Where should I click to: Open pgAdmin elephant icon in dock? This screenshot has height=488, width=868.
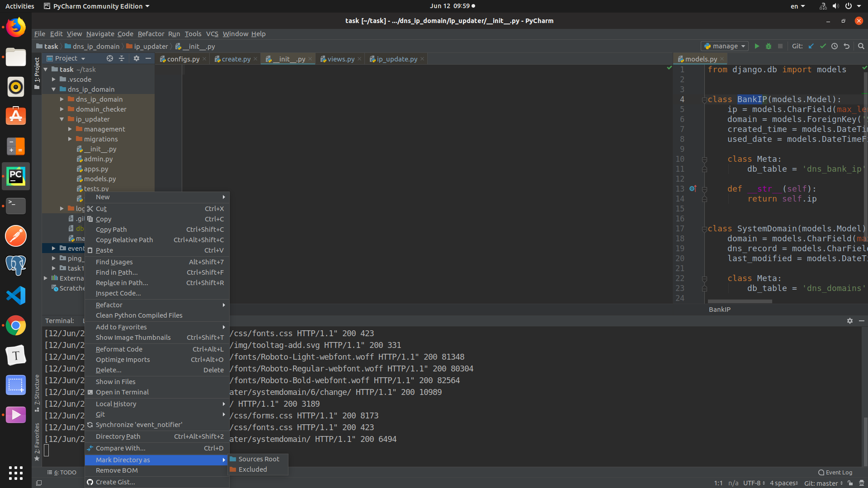tap(16, 266)
